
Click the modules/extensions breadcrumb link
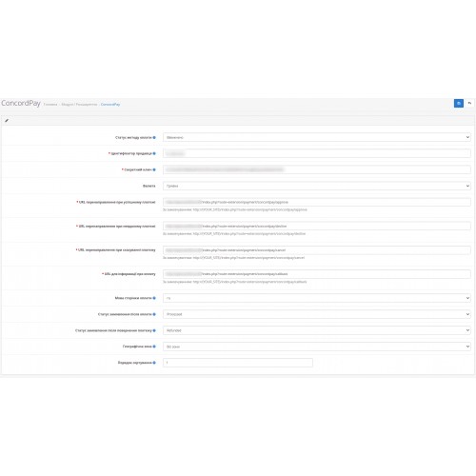tap(79, 104)
